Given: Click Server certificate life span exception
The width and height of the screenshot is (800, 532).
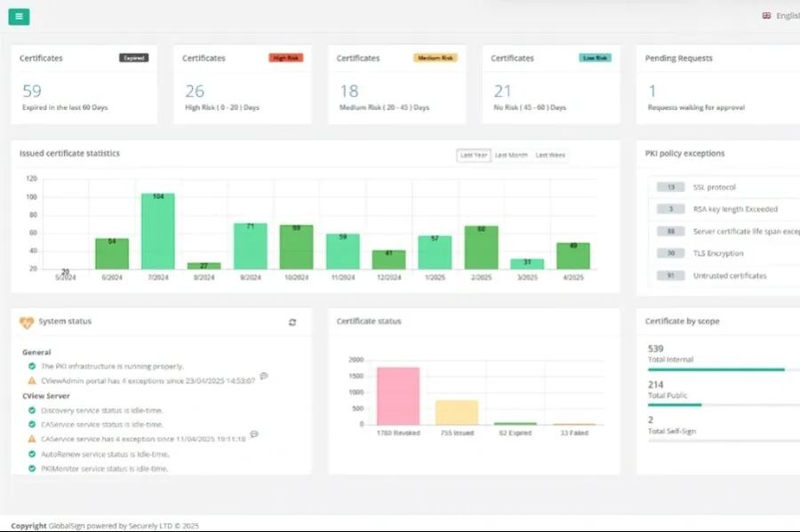Looking at the screenshot, I should 746,231.
